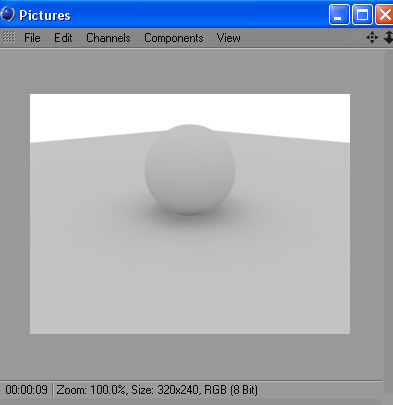Click the move/pan view icon

click(x=372, y=37)
